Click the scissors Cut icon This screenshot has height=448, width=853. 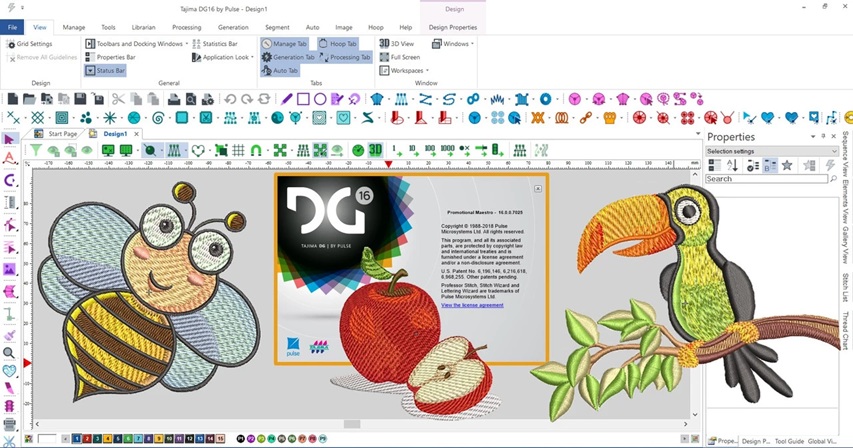(118, 99)
